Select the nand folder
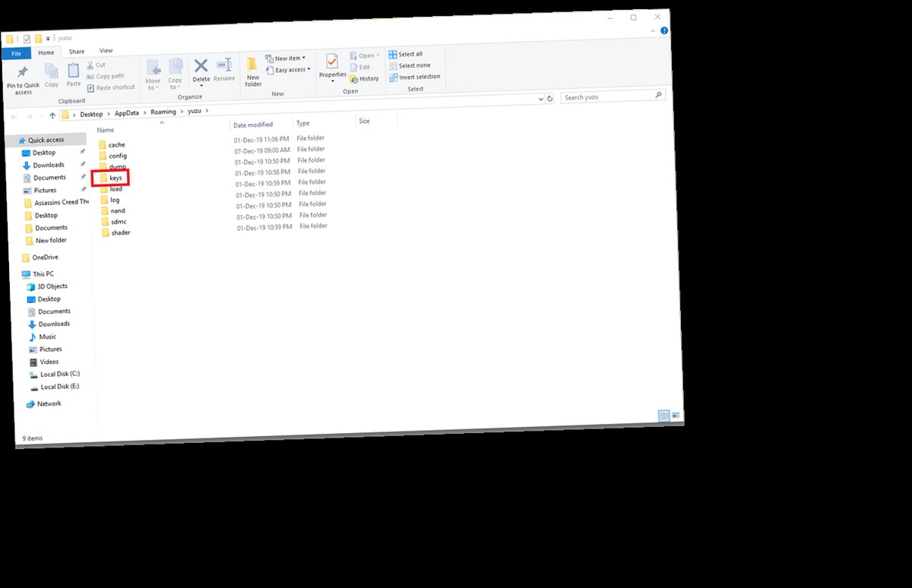912x588 pixels. click(x=112, y=210)
